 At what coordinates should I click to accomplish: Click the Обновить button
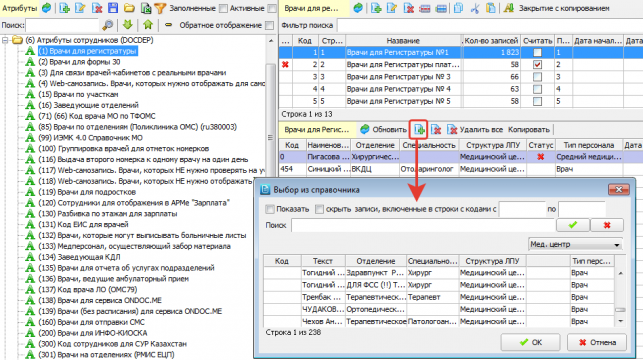pyautogui.click(x=383, y=130)
